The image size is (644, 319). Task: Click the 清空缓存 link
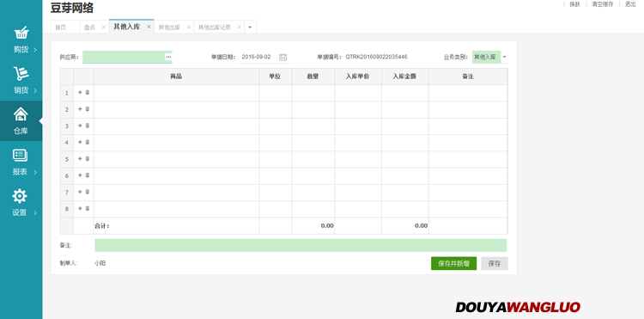[x=603, y=4]
